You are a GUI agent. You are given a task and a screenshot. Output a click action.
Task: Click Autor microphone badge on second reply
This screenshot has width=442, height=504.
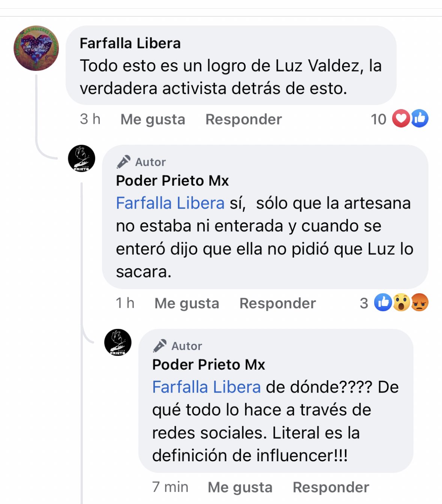click(160, 346)
